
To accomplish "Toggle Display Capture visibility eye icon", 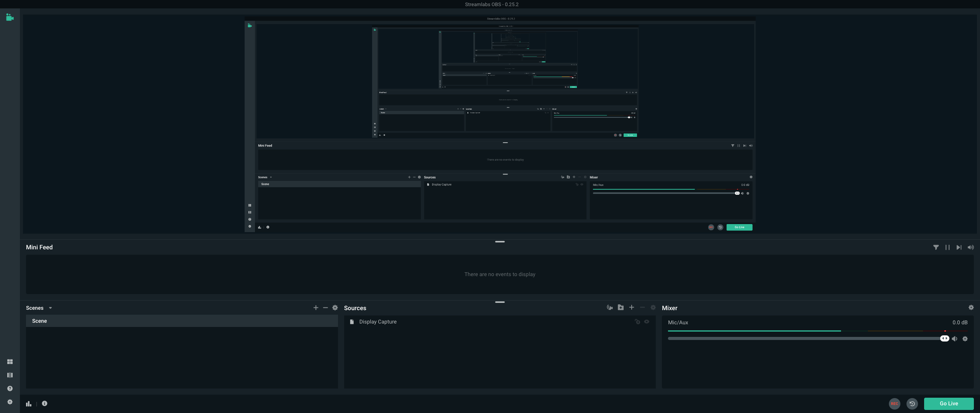I will click(647, 322).
